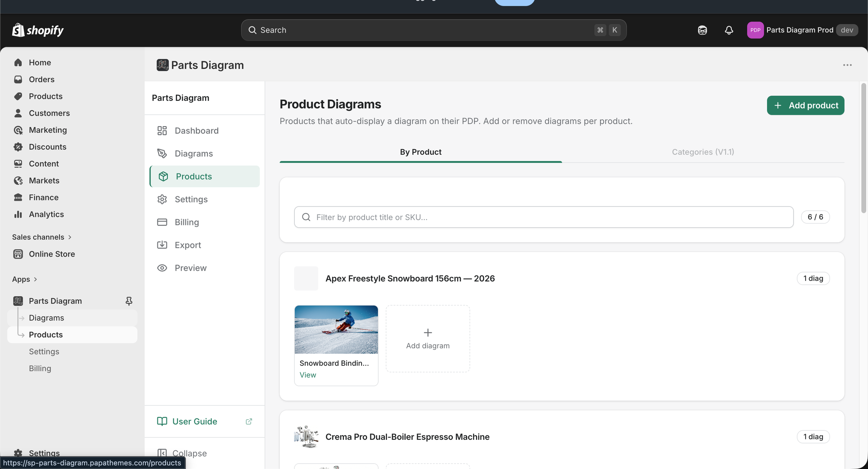Click the snowboarder diagram thumbnail
Viewport: 868px width, 469px height.
[336, 330]
